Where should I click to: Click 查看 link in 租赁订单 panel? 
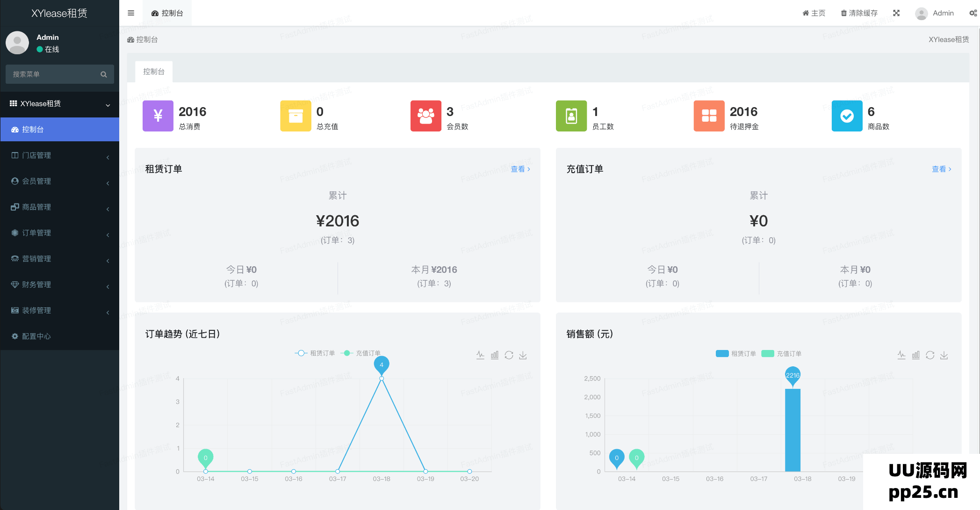click(520, 169)
